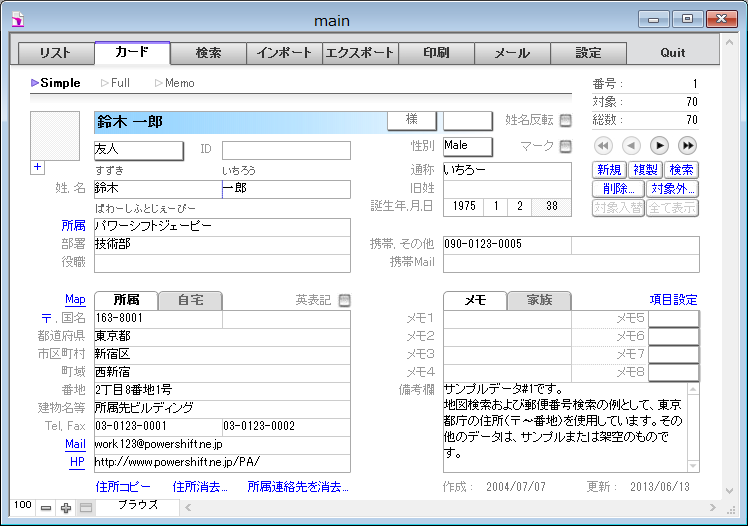Enable the マーク checkbox

565,147
